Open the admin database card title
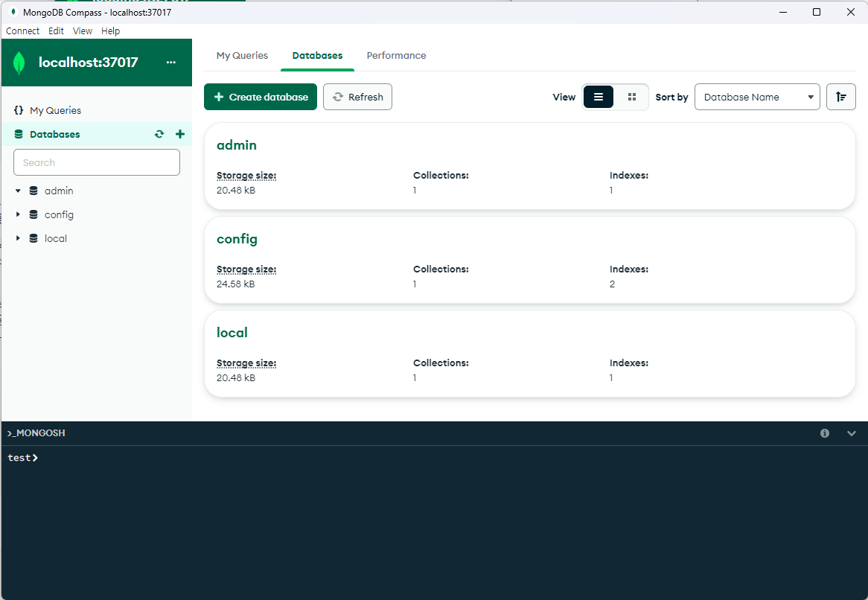Image resolution: width=868 pixels, height=600 pixels. (237, 145)
